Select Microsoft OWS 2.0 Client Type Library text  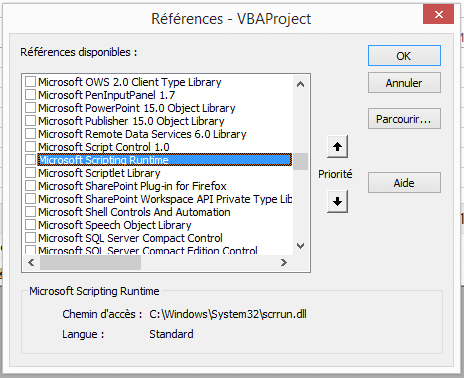pos(130,82)
